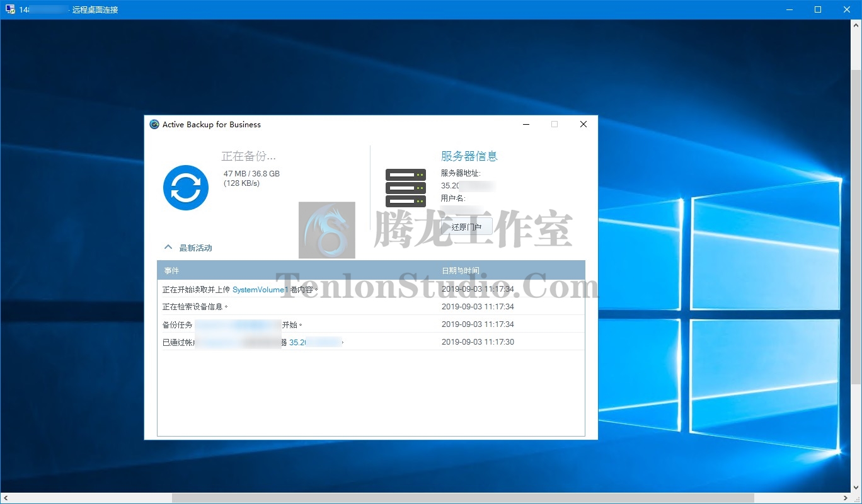862x504 pixels.
Task: Click the 128 KB/s transfer speed text
Action: 241,183
